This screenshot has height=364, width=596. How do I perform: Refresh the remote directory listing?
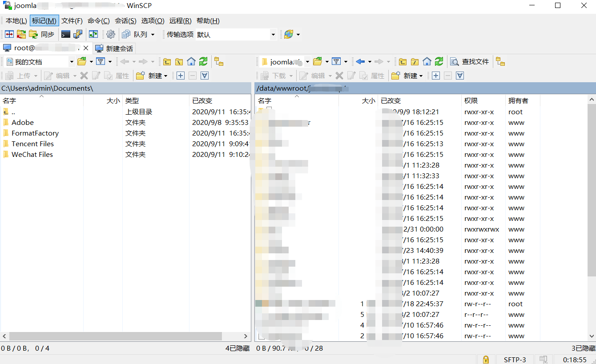pos(439,62)
